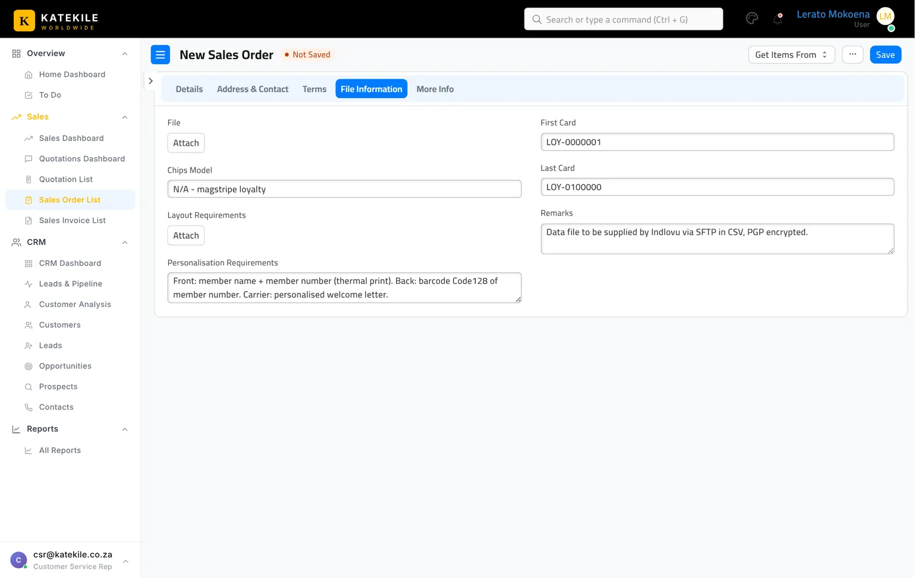Click the Leads & Pipeline pulse icon

point(28,284)
